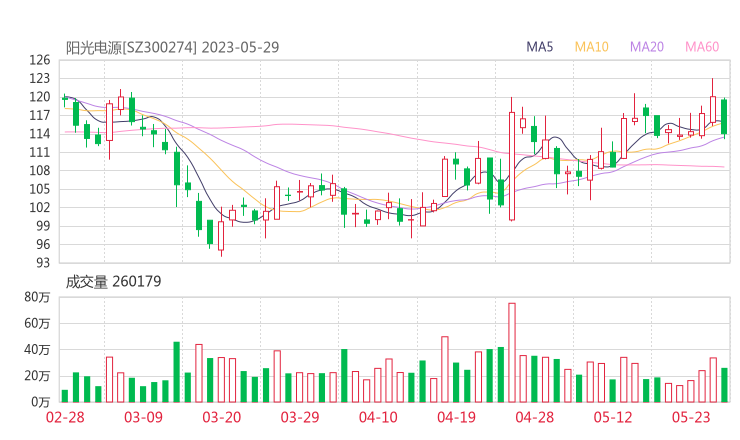This screenshot has width=740, height=440.
Task: Click the 99 price axis label
Action: pyautogui.click(x=43, y=226)
